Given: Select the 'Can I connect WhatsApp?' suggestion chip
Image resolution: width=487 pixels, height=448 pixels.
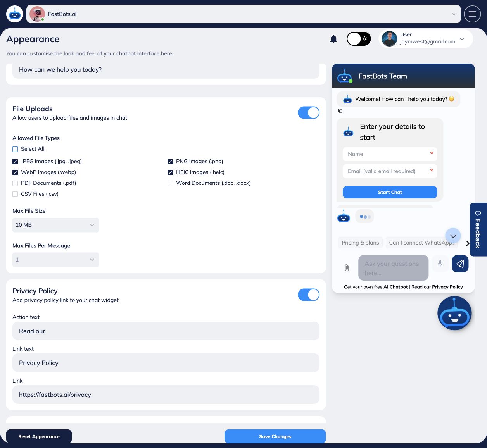Looking at the screenshot, I should (x=422, y=243).
